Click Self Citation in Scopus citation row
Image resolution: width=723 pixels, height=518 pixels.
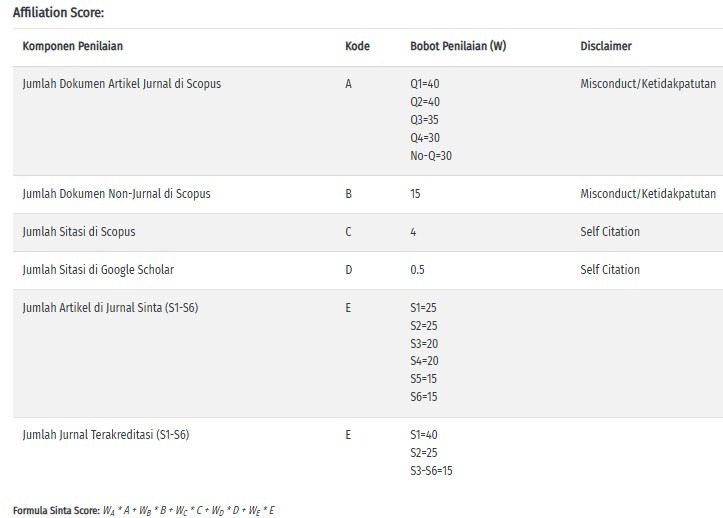pyautogui.click(x=610, y=232)
